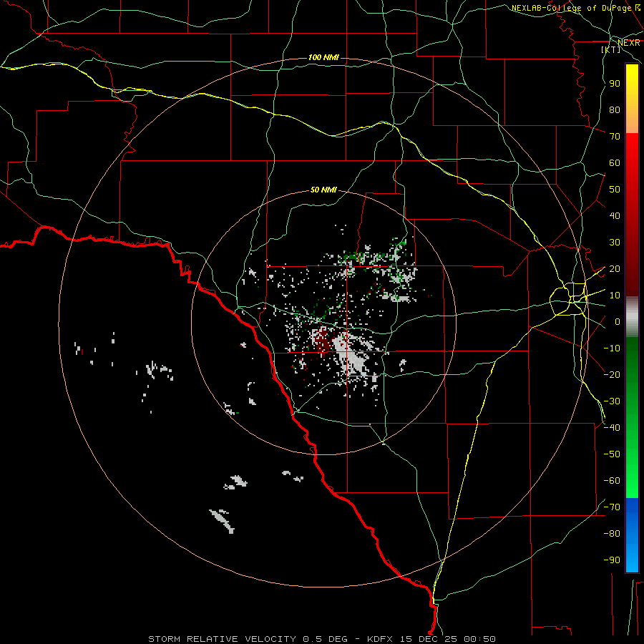644x644 pixels.
Task: Click the 100 NMI range ring label
Action: pyautogui.click(x=323, y=57)
